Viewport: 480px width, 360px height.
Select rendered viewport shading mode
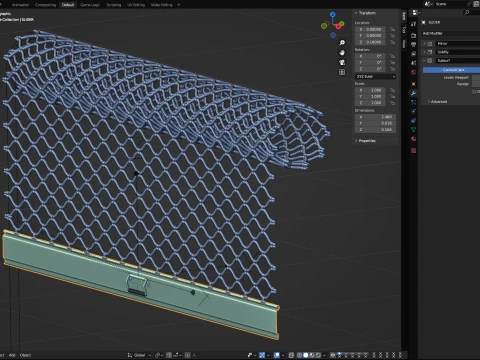point(318,355)
